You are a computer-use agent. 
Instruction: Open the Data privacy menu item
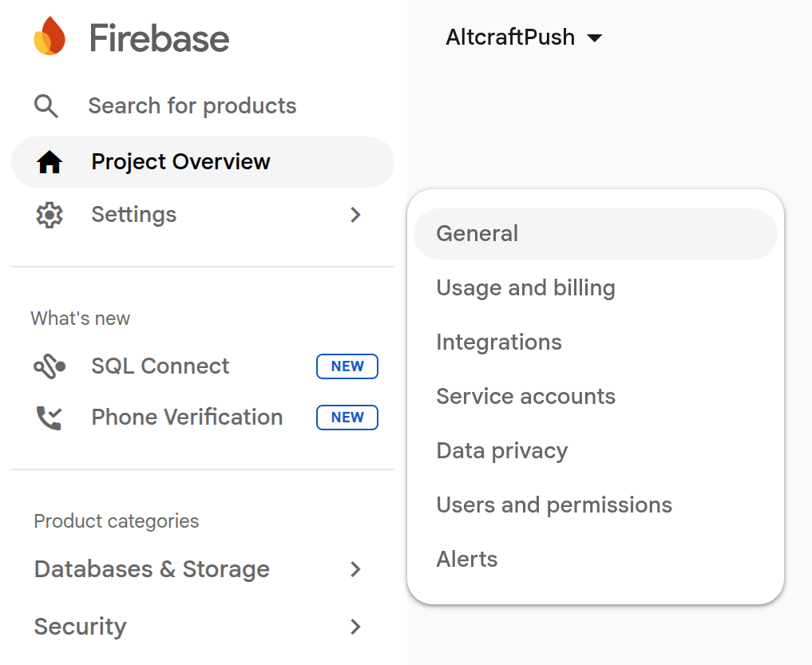pos(596,451)
